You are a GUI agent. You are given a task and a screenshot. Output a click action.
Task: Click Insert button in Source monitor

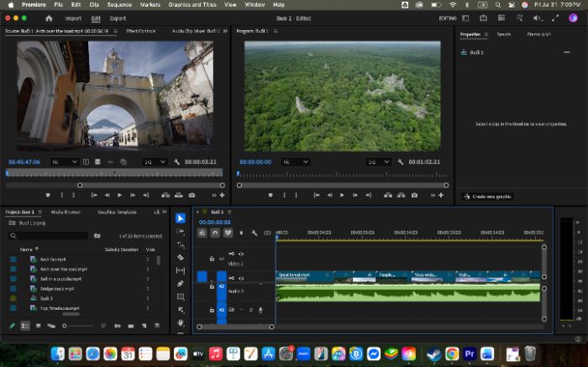coord(165,196)
